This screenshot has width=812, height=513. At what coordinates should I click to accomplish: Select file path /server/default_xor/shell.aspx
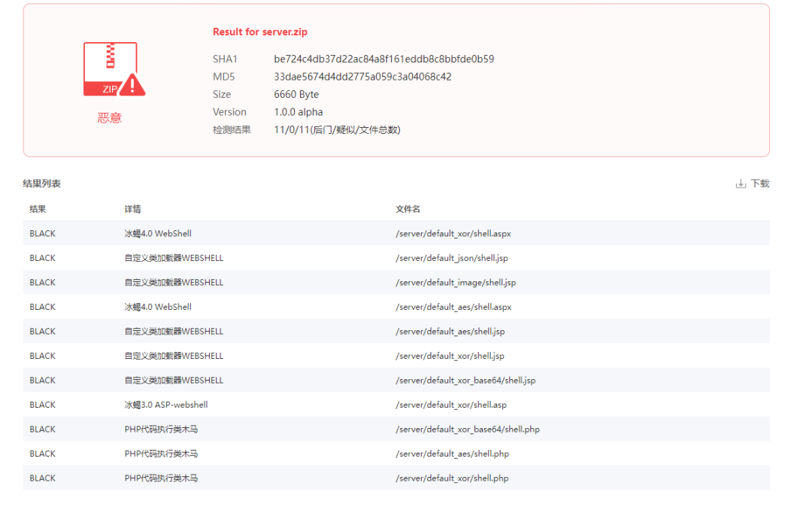point(453,234)
